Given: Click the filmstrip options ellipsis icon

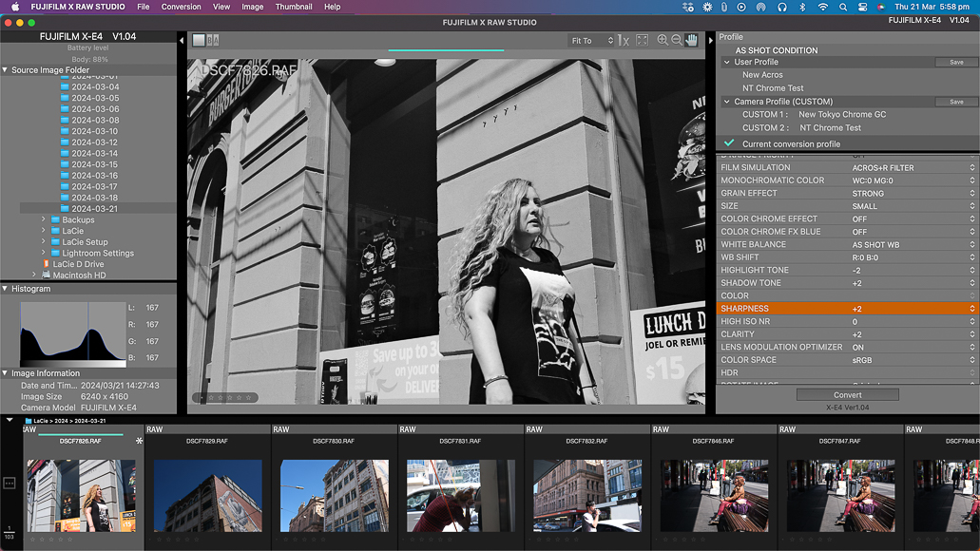Looking at the screenshot, I should pos(10,483).
